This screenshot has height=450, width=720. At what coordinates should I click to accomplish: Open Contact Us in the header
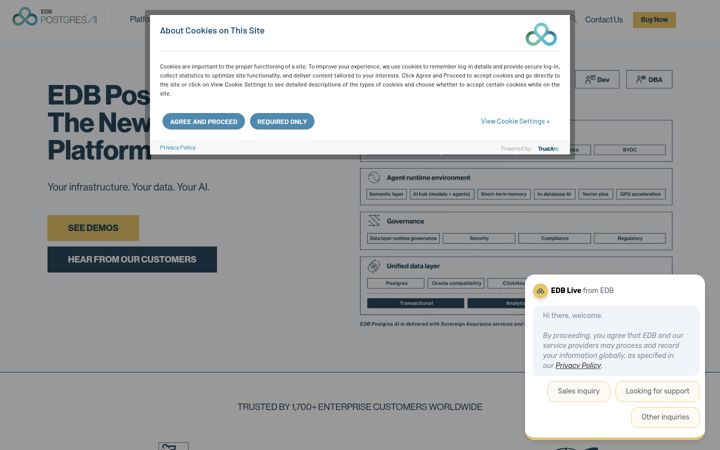[604, 20]
